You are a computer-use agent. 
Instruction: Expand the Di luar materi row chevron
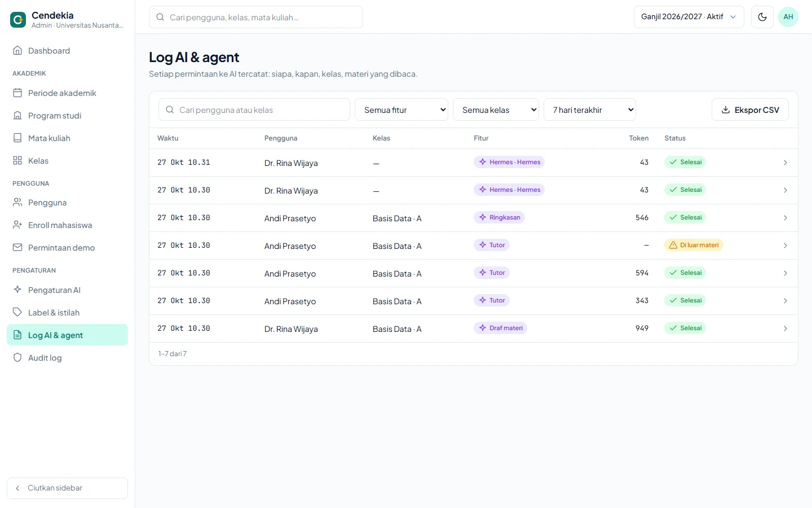(785, 246)
